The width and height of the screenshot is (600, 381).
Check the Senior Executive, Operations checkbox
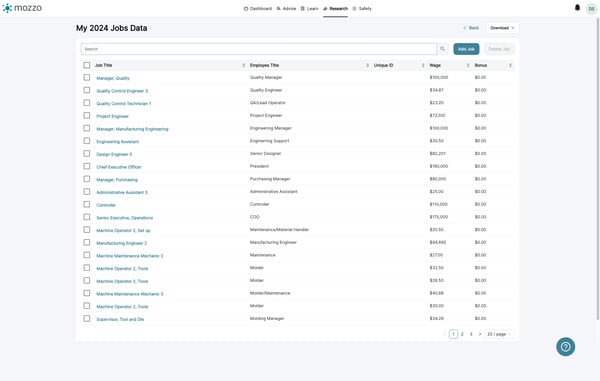[87, 217]
